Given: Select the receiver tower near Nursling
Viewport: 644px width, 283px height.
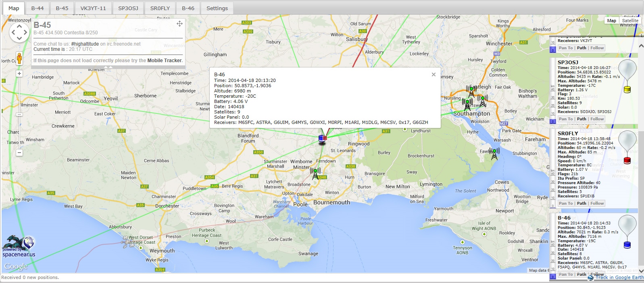Looking at the screenshot, I should (x=467, y=104).
